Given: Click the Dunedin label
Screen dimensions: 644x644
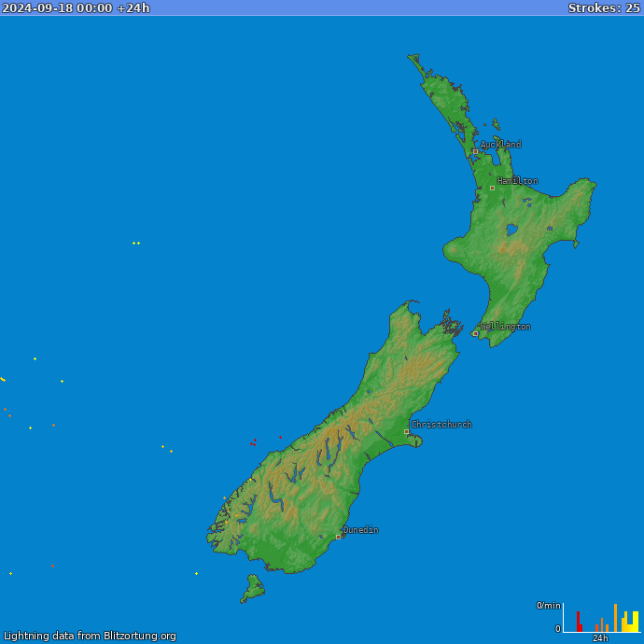Looking at the screenshot, I should point(360,530).
